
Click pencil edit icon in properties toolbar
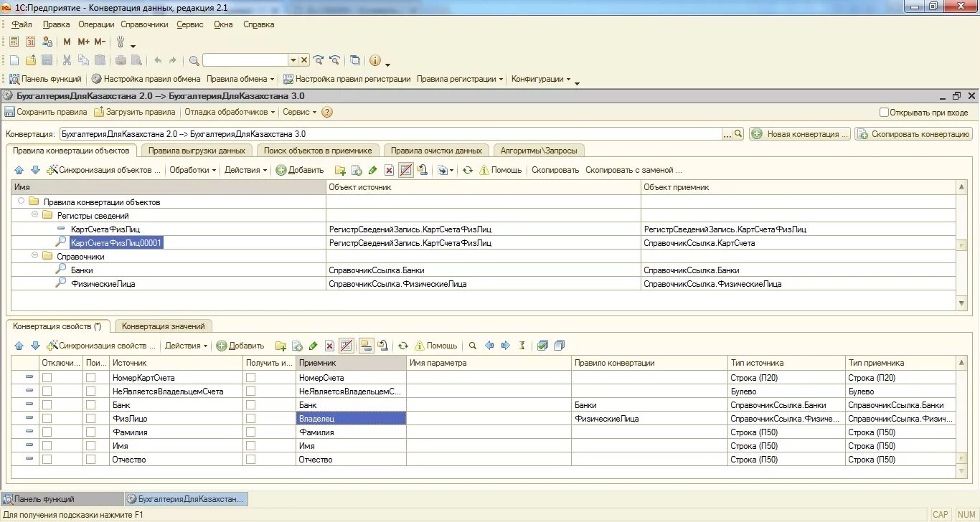(x=313, y=346)
